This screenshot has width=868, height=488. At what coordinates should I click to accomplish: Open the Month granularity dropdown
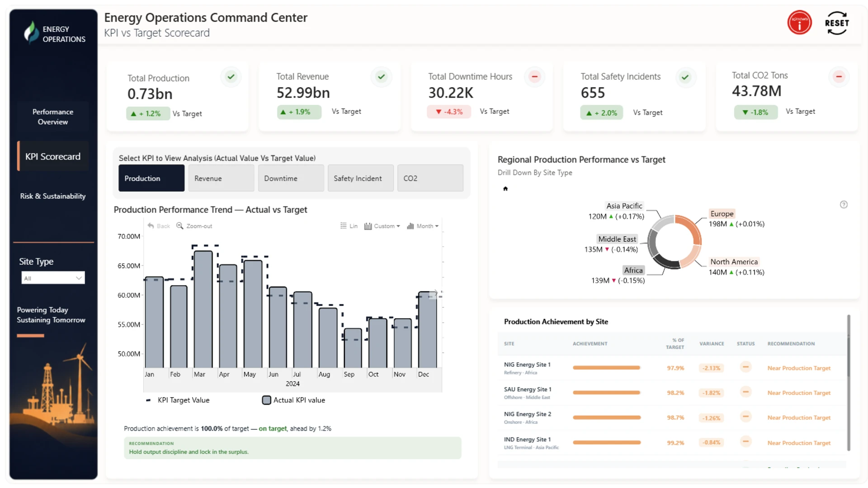[x=423, y=226]
